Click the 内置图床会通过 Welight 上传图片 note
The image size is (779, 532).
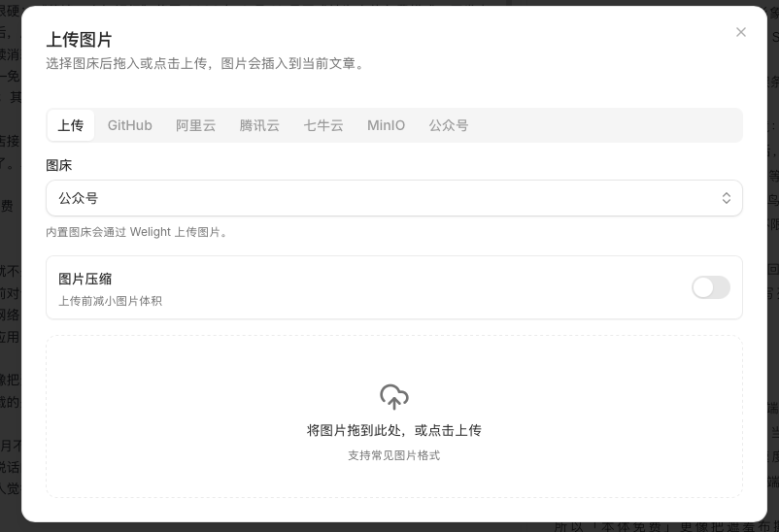(x=137, y=232)
